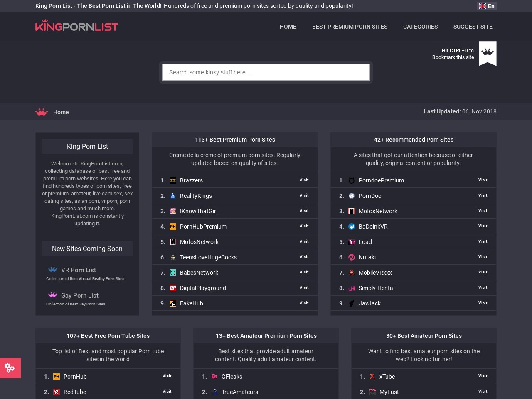Screen dimensions: 532x399
Task: Open the pink settings gears widget
Action: (10, 368)
